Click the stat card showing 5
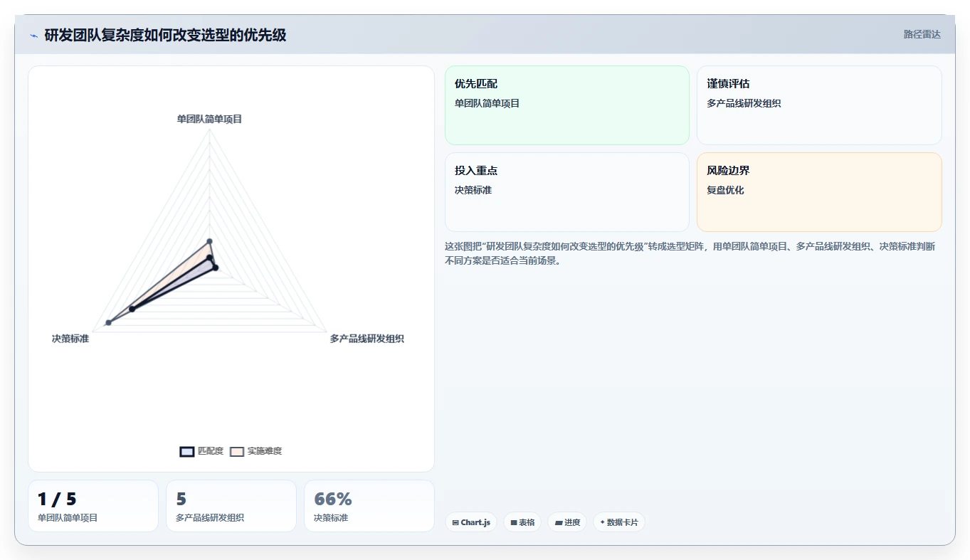The height and width of the screenshot is (560, 970). 231,506
